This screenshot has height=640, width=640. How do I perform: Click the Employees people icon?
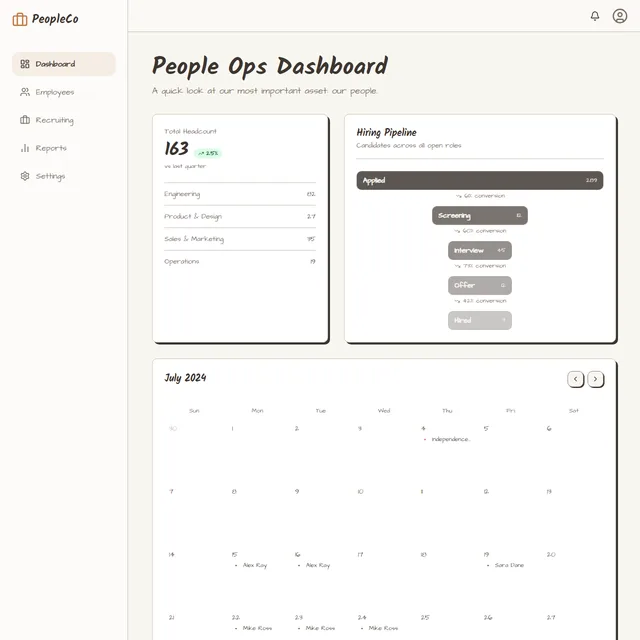(x=25, y=92)
